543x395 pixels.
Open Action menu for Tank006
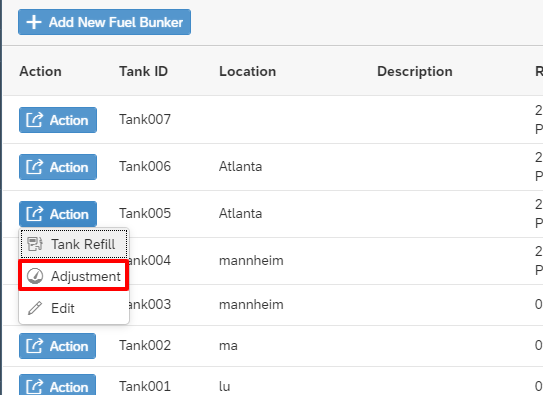(x=58, y=167)
